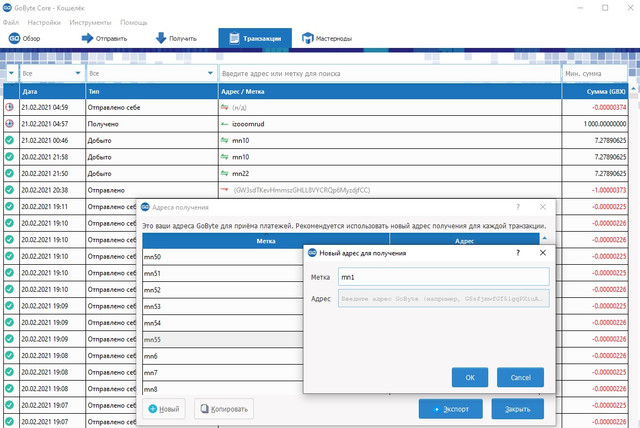Click scroll up arrow of transactions table
Viewport: 640px width, 428px height.
(x=633, y=88)
